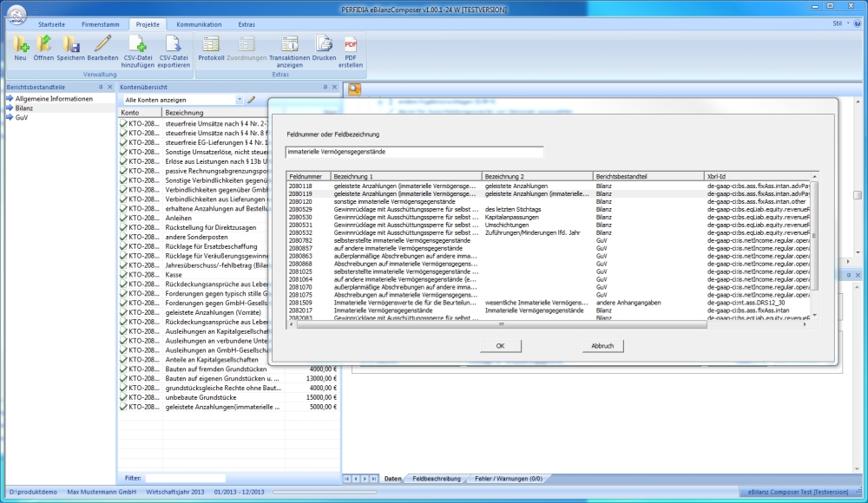The width and height of the screenshot is (868, 503).
Task: Click the Feldnummer oder Feldbezeichnung search field
Action: pyautogui.click(x=414, y=152)
